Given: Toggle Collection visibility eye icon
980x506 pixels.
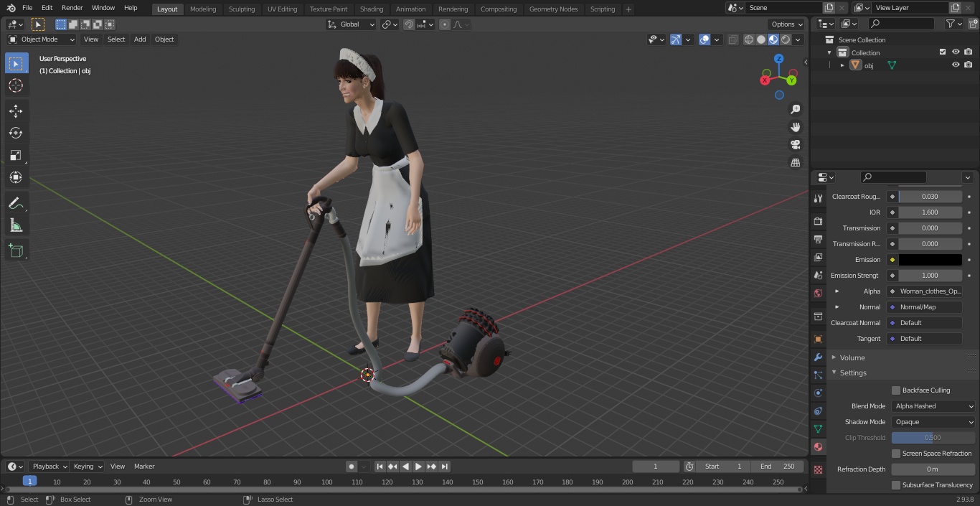Looking at the screenshot, I should [x=956, y=52].
